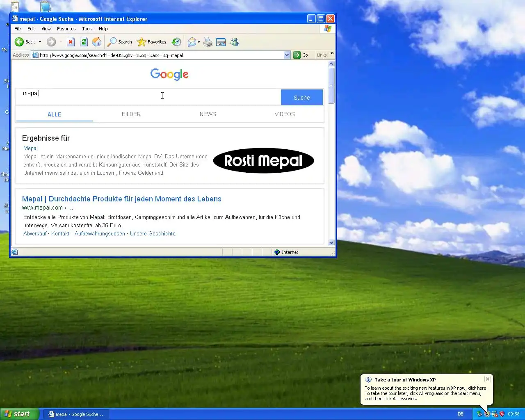The image size is (525, 420).
Task: Open the History toolbar icon
Action: pyautogui.click(x=176, y=42)
